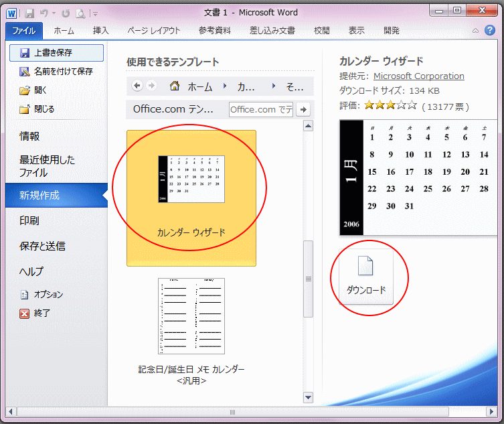Click the calendar preview image on the right
Viewport: 504px width, 424px height.
point(418,178)
